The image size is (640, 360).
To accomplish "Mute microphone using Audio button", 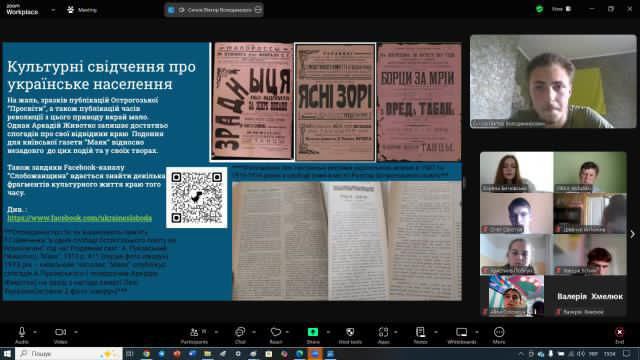I will tap(22, 335).
